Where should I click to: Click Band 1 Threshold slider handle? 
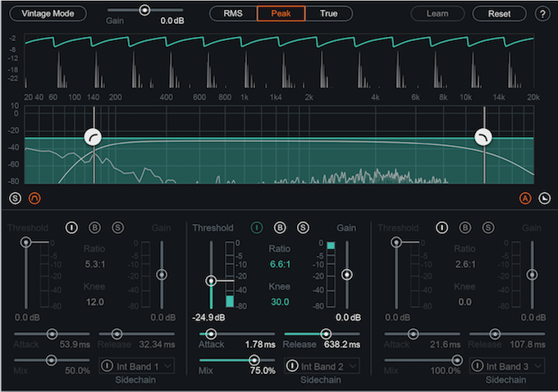click(25, 243)
